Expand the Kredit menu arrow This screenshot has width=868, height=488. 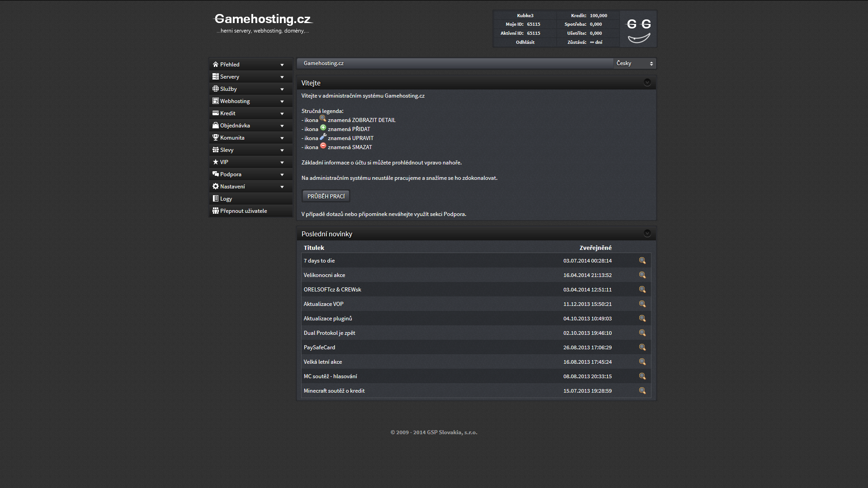[x=282, y=113]
